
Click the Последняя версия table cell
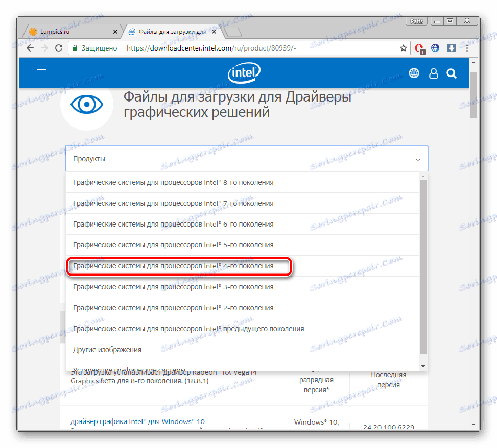(x=389, y=380)
